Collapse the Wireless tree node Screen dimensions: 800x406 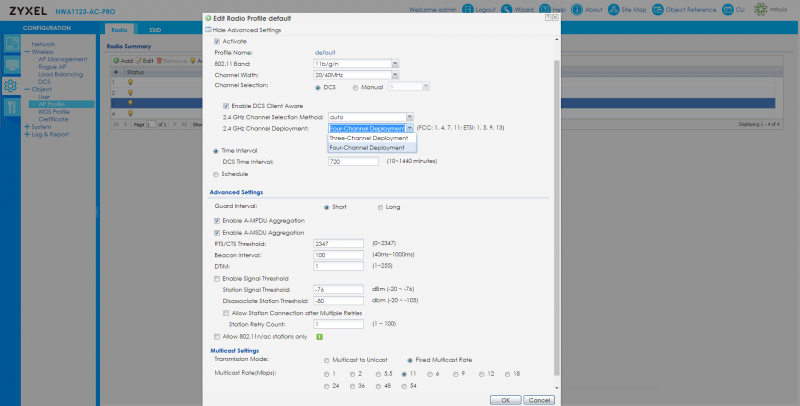(27, 52)
